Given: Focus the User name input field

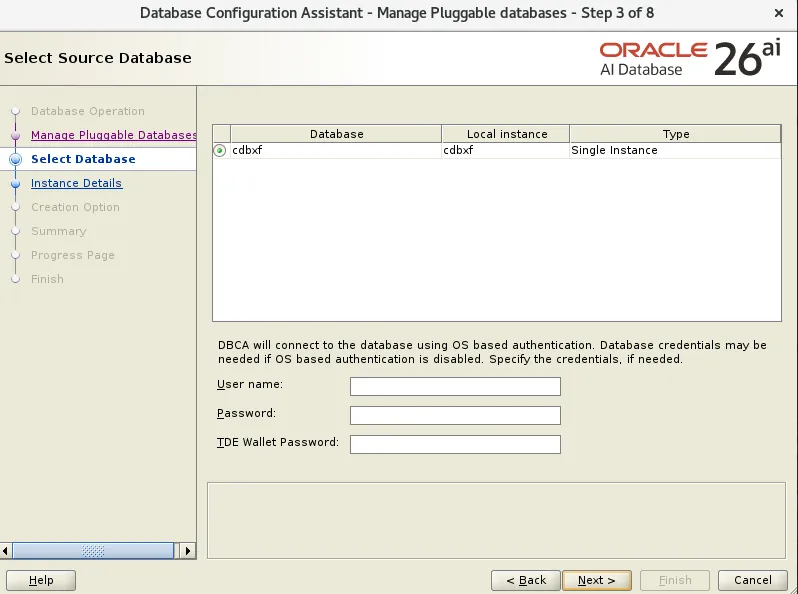Looking at the screenshot, I should pos(455,386).
